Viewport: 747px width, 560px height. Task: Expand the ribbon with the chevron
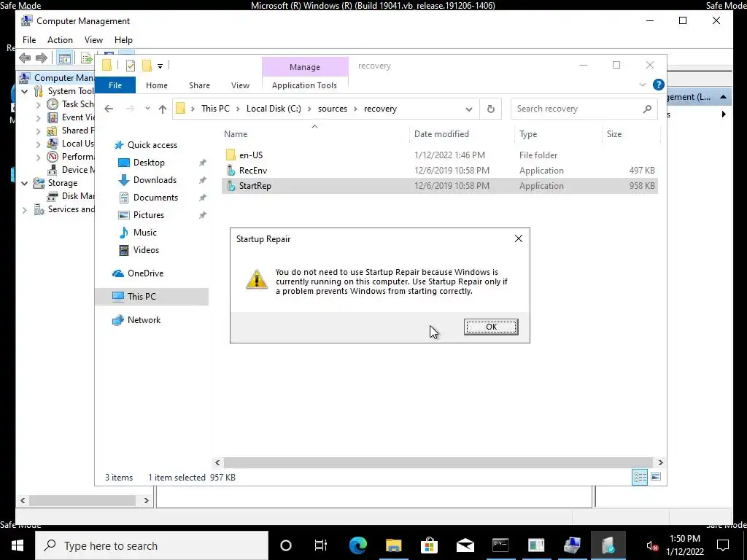click(642, 85)
